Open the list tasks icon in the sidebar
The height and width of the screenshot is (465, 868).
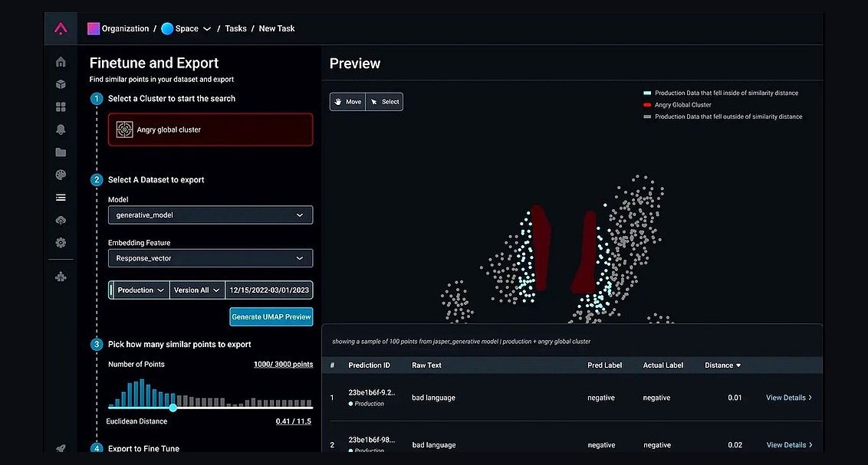coord(61,198)
